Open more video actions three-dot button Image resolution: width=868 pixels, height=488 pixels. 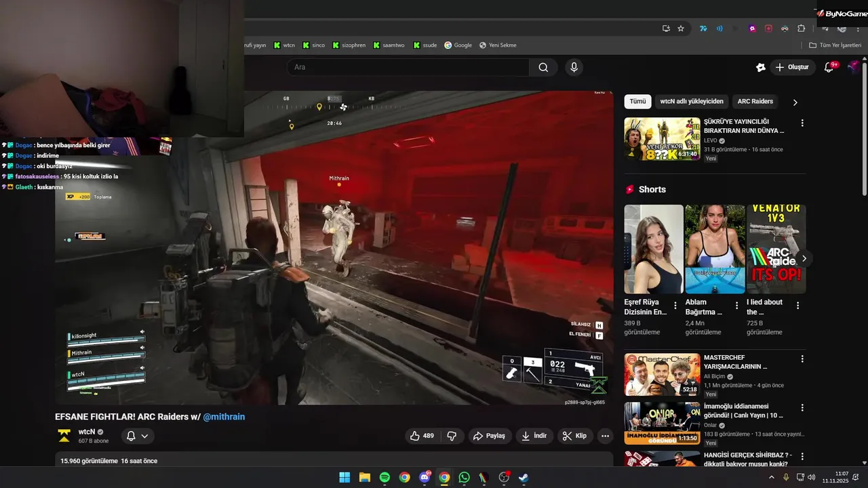(x=606, y=436)
